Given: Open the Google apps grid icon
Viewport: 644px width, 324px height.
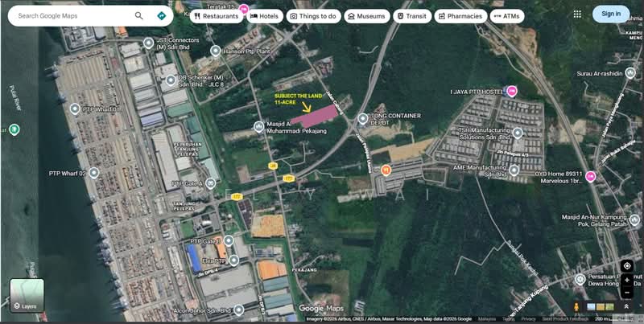Looking at the screenshot, I should pos(577,14).
